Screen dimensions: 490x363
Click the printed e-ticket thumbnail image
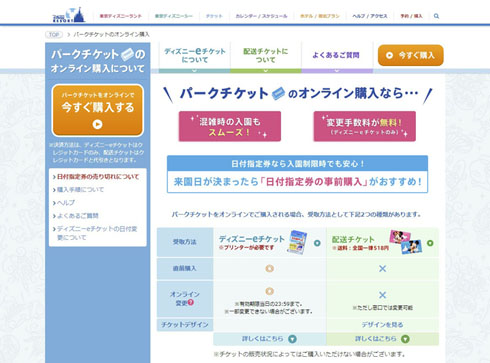click(x=297, y=242)
